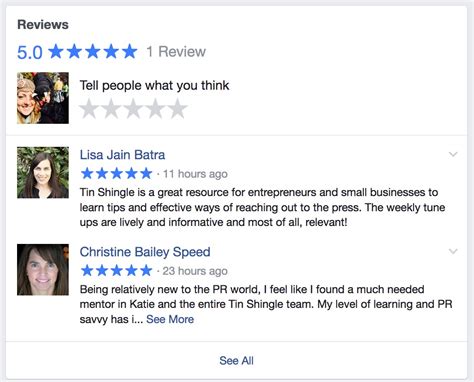The width and height of the screenshot is (474, 382).
Task: Rate four stars in the empty rating row
Action: pyautogui.click(x=156, y=109)
